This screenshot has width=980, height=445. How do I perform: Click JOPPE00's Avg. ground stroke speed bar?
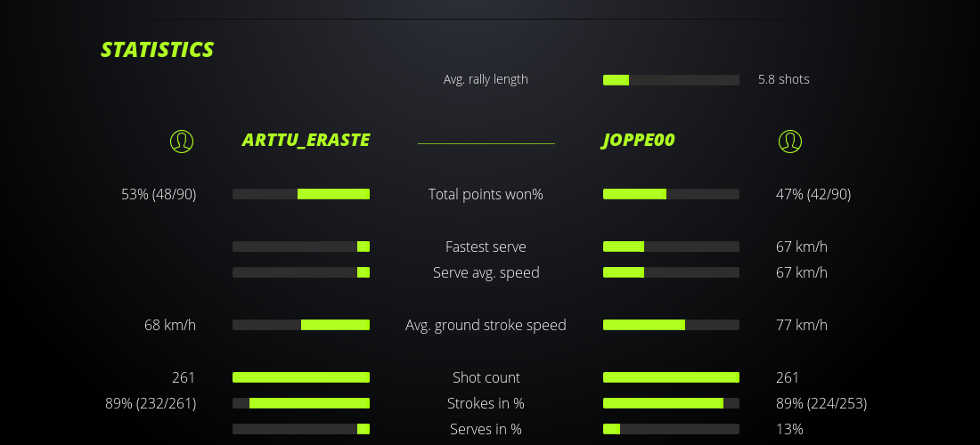[671, 325]
